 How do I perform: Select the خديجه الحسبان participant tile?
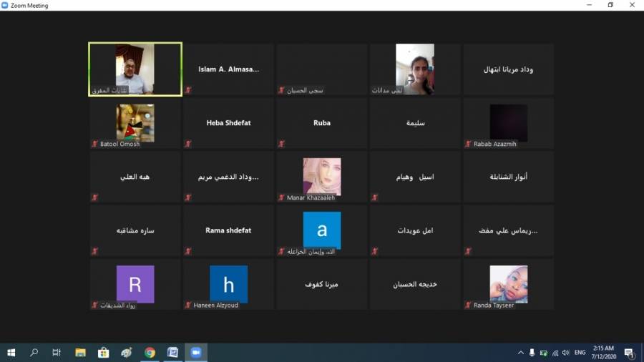(x=415, y=285)
